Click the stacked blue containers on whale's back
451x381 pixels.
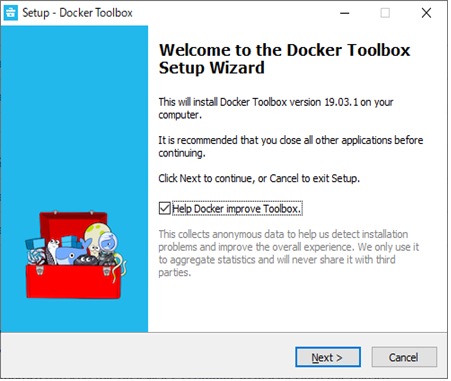click(71, 242)
